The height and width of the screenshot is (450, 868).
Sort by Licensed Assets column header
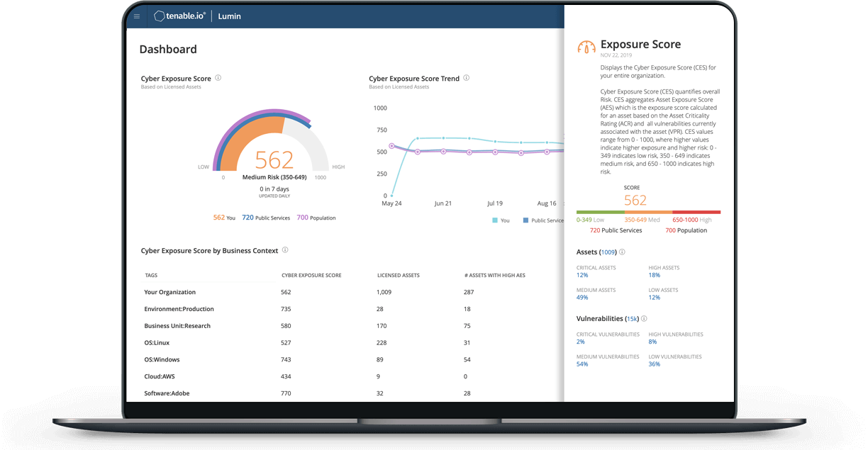click(398, 275)
